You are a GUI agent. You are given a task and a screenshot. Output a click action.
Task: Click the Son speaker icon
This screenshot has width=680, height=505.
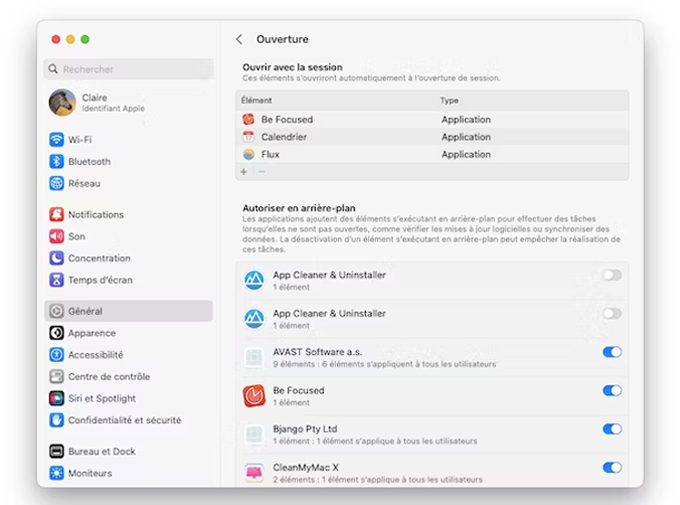pos(57,237)
